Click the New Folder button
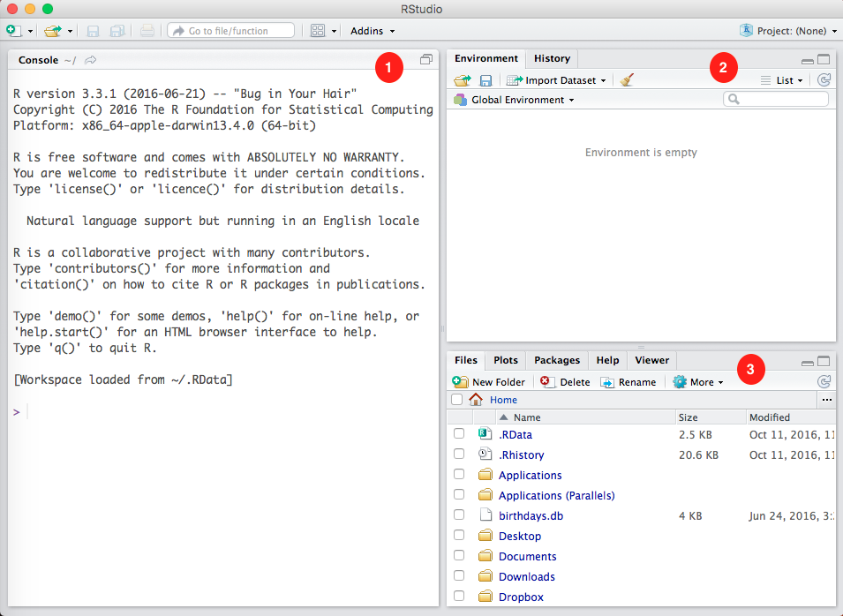The width and height of the screenshot is (843, 616). click(x=489, y=382)
